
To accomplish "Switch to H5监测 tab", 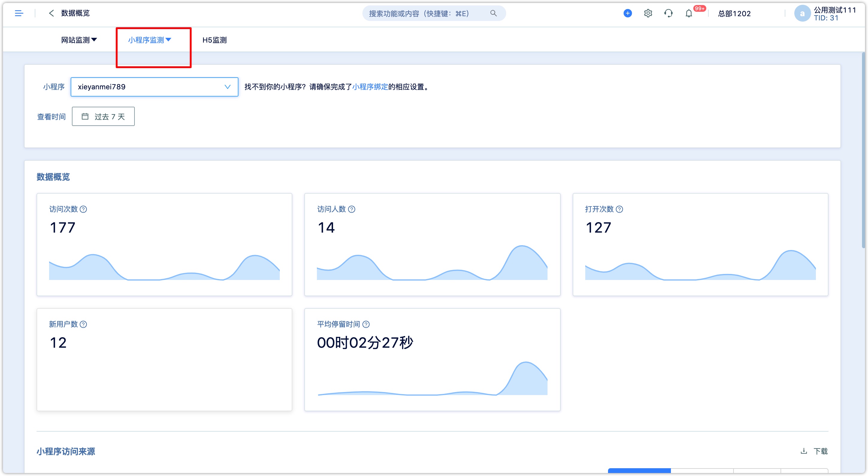I will tap(215, 40).
